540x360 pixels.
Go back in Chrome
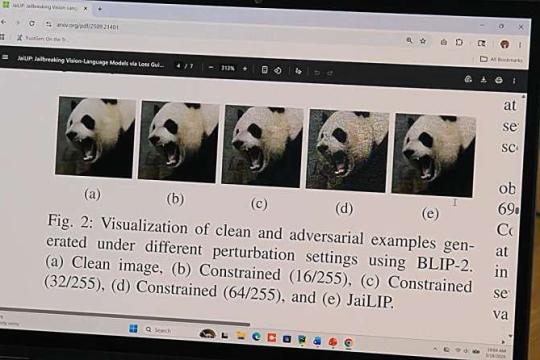pos(3,22)
